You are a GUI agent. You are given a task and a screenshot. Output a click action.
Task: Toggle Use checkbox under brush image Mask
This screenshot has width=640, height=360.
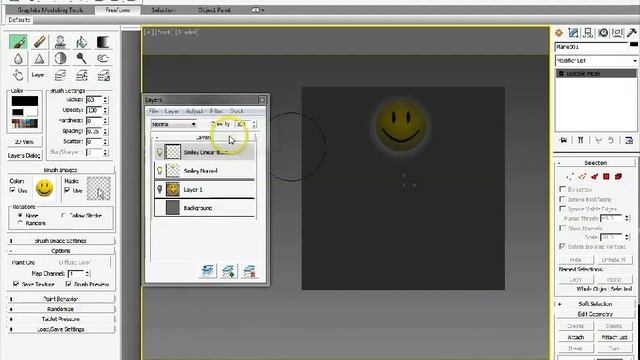click(x=67, y=190)
